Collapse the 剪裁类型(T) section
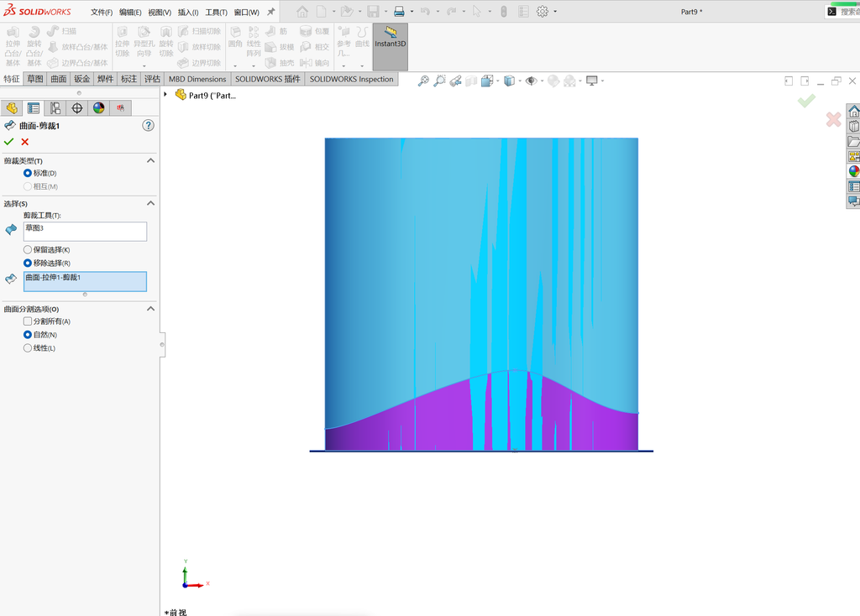 (x=151, y=160)
